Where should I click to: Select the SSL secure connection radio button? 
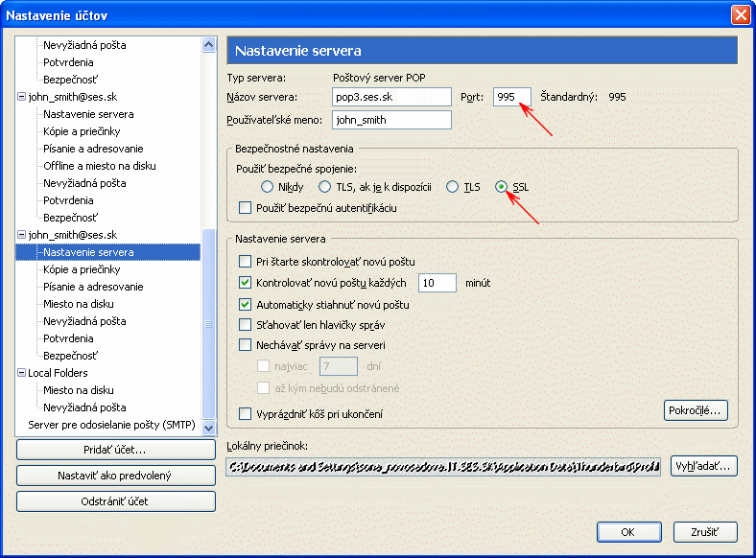point(502,187)
